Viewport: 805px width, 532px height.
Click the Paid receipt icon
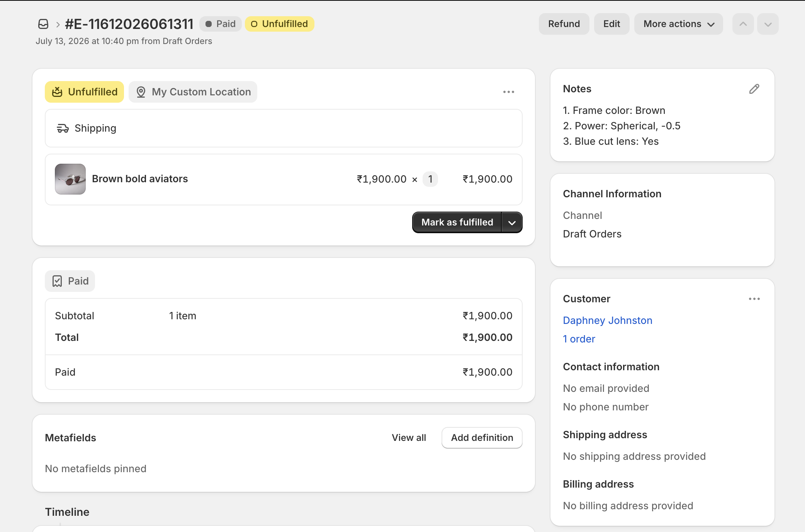(57, 281)
